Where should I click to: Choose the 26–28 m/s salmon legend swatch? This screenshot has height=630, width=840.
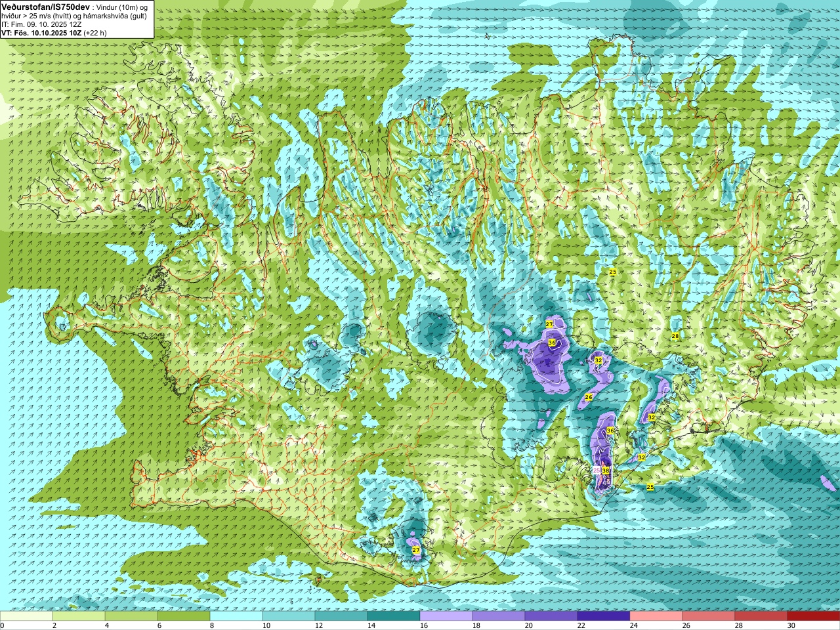(x=709, y=616)
